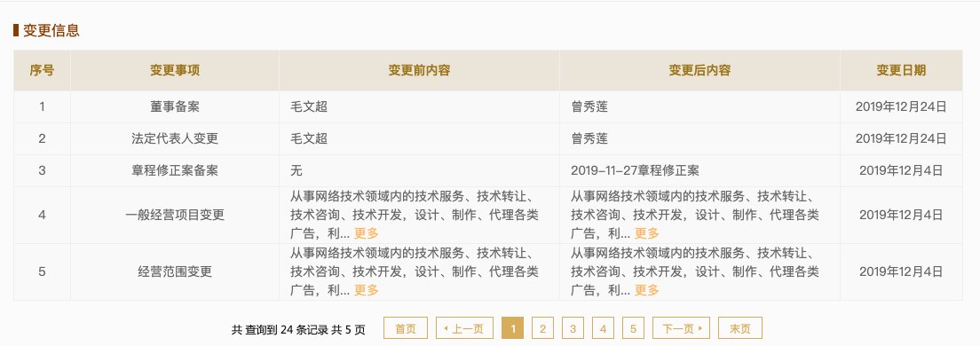Click 毛文超 in the 董事备案 row
Image resolution: width=980 pixels, height=346 pixels.
click(309, 106)
